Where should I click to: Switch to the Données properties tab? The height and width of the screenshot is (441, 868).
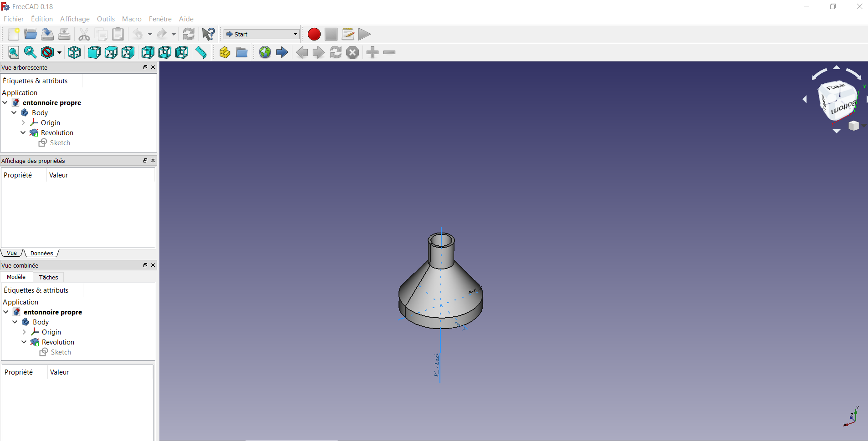41,253
